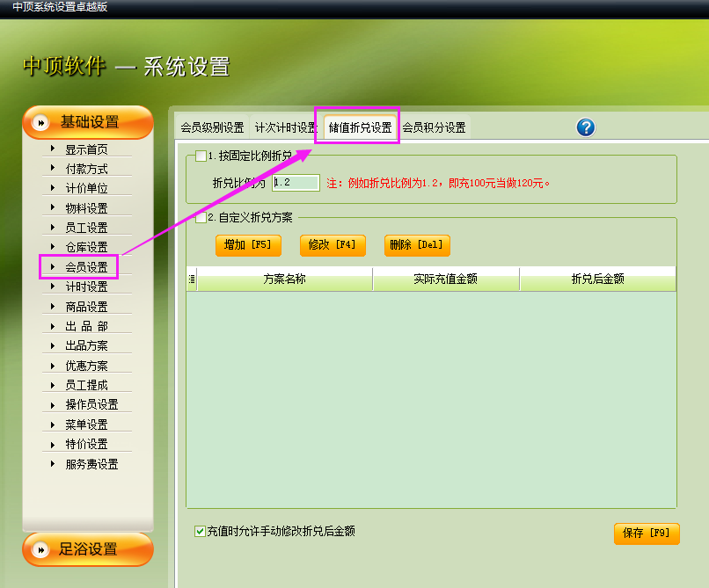709x588 pixels.
Task: Click the grid selector icon left of 方案名称
Action: click(x=192, y=279)
